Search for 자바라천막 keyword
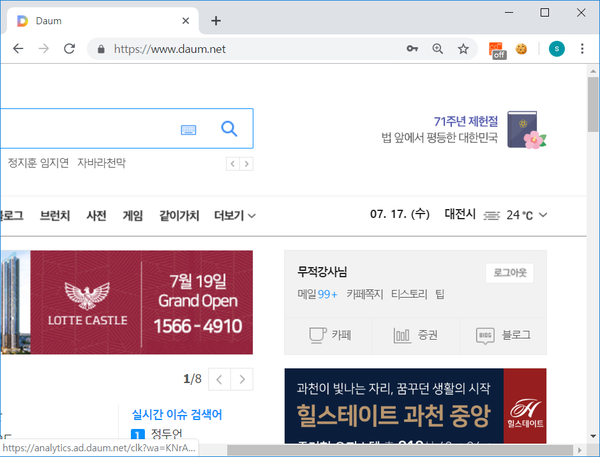 pos(101,163)
